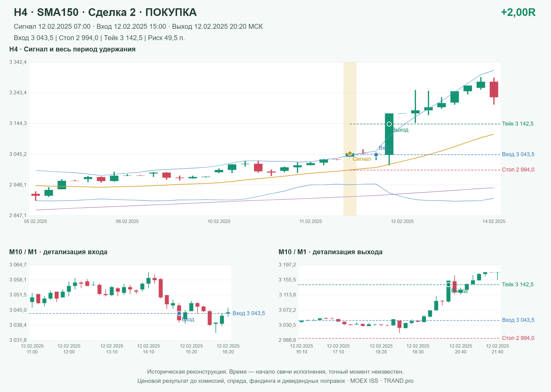
Task: Click the exit circle in M10 exit chart
Action: [x=448, y=285]
